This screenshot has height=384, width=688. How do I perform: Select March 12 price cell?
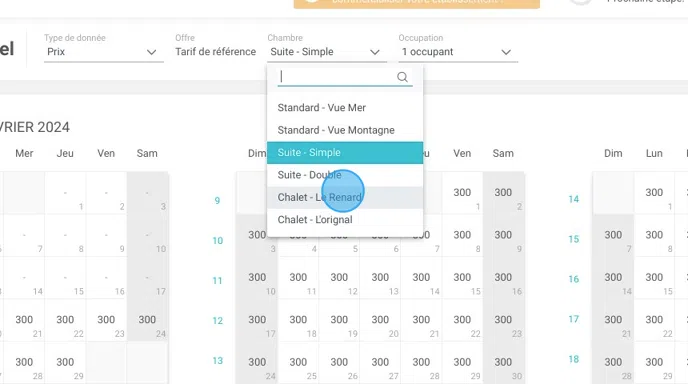(x=339, y=278)
